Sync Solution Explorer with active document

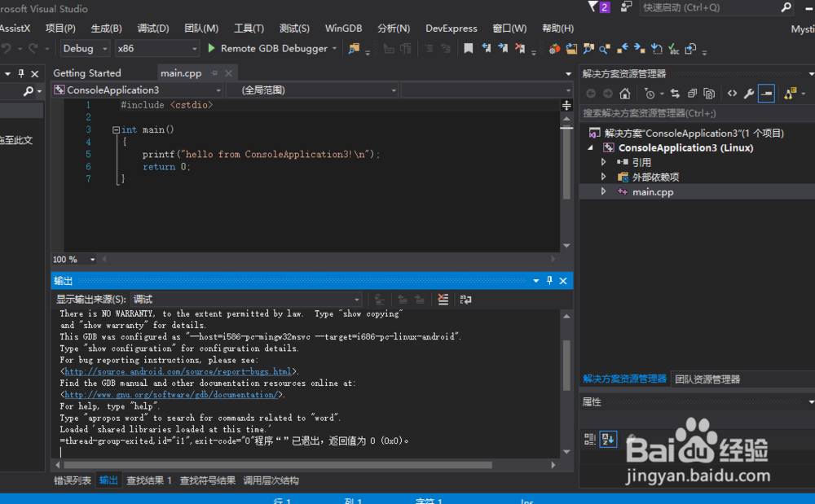(676, 92)
